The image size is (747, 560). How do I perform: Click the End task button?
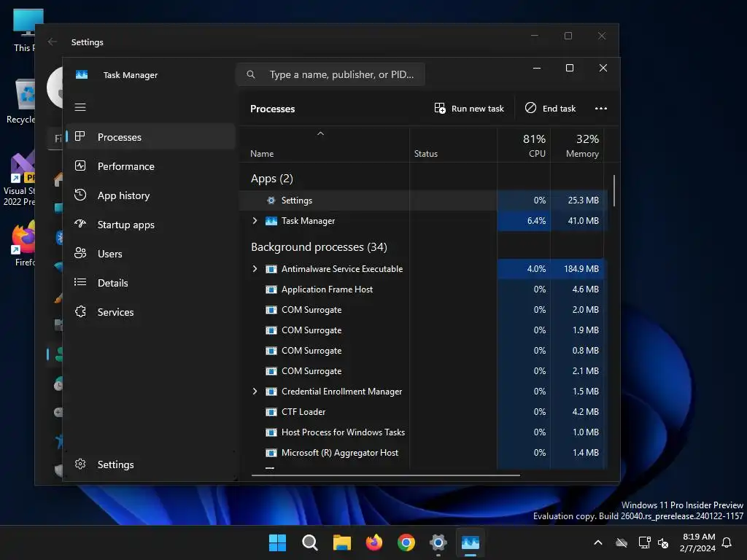click(x=550, y=108)
